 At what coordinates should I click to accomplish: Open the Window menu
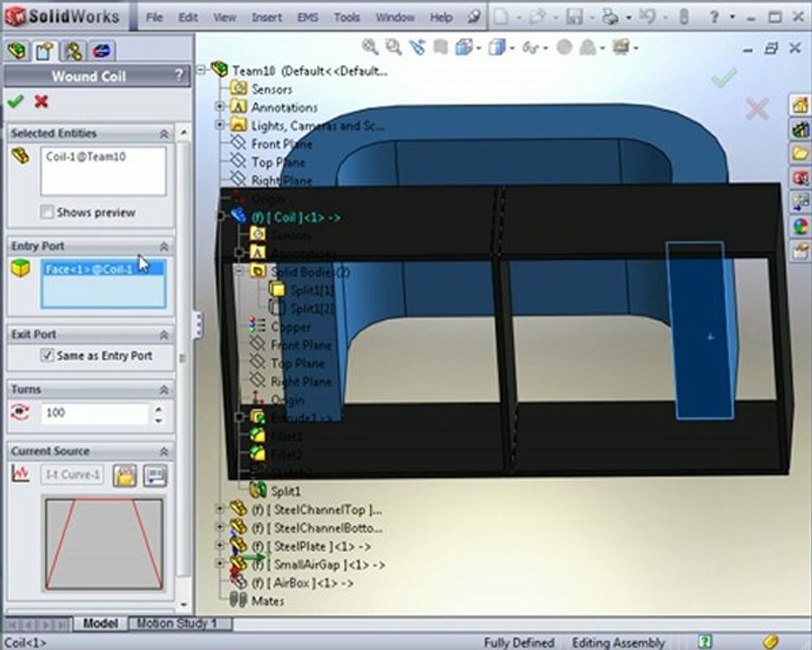395,17
